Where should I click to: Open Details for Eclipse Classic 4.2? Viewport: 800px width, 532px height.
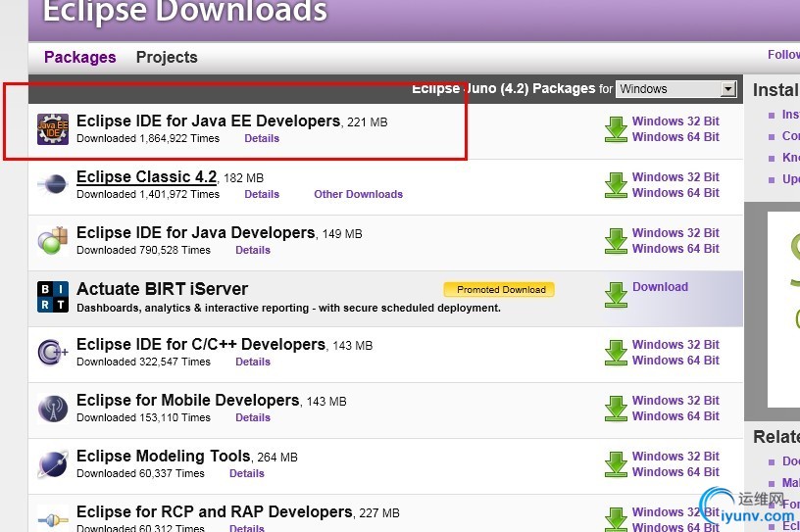(x=262, y=194)
